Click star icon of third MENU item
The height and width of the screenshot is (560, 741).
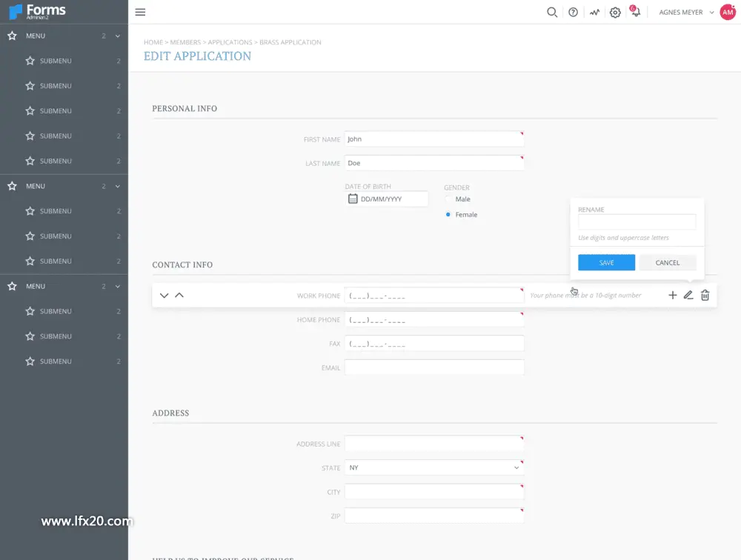(13, 287)
